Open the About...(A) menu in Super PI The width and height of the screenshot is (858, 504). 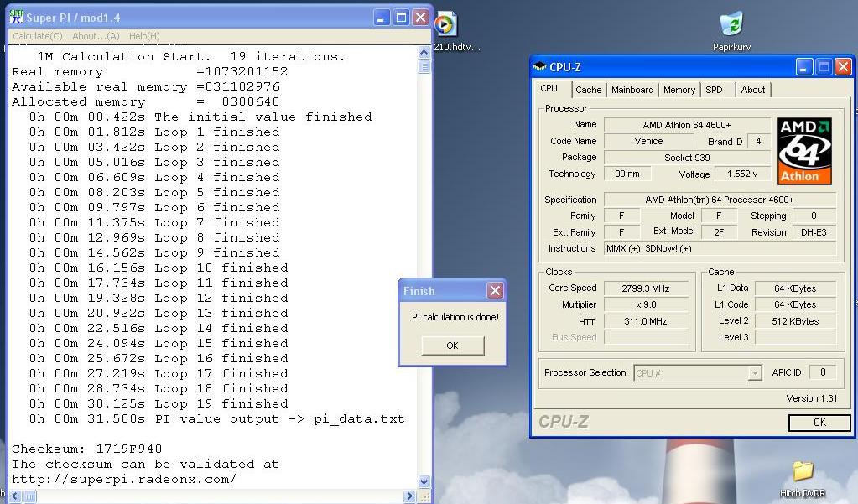(x=96, y=36)
